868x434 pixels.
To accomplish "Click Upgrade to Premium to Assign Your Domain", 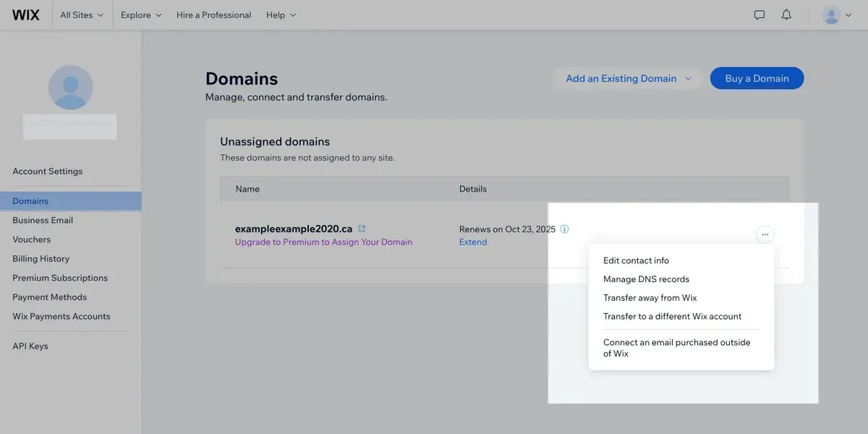I will tap(323, 242).
